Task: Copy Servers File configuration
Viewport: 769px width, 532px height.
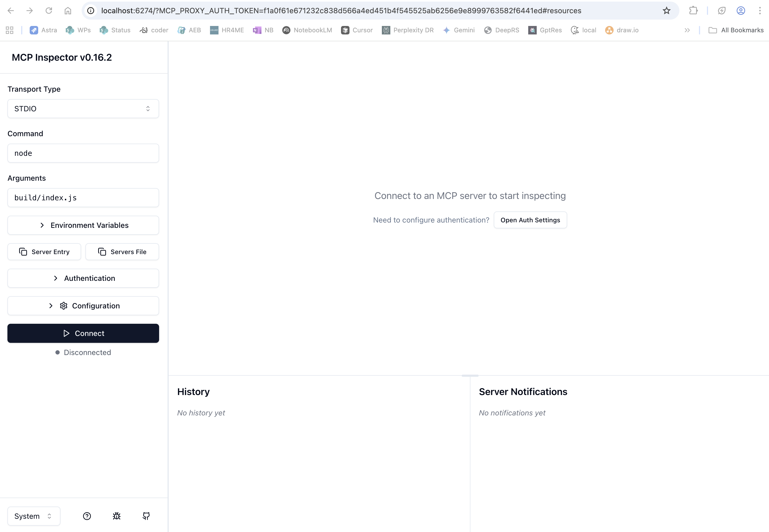Action: click(x=122, y=252)
